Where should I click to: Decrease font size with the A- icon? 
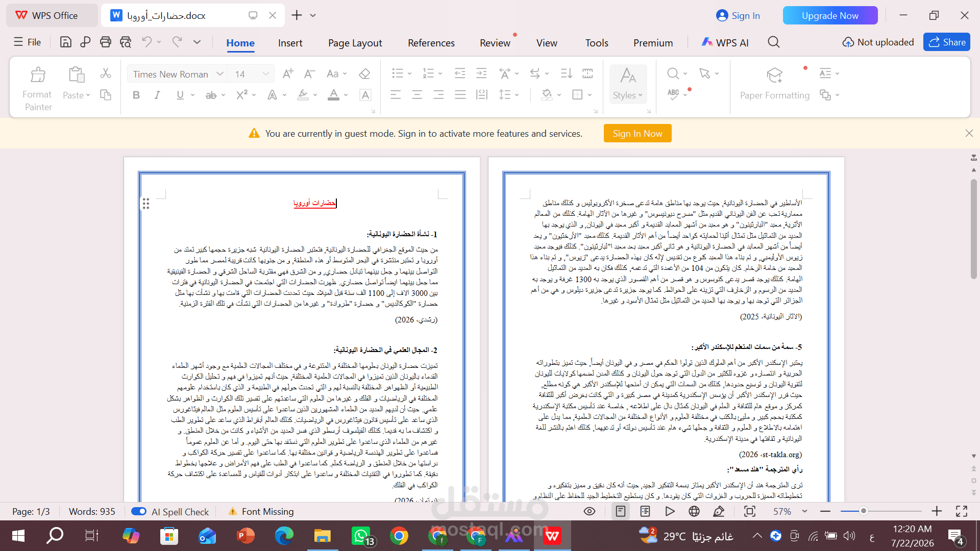(309, 74)
